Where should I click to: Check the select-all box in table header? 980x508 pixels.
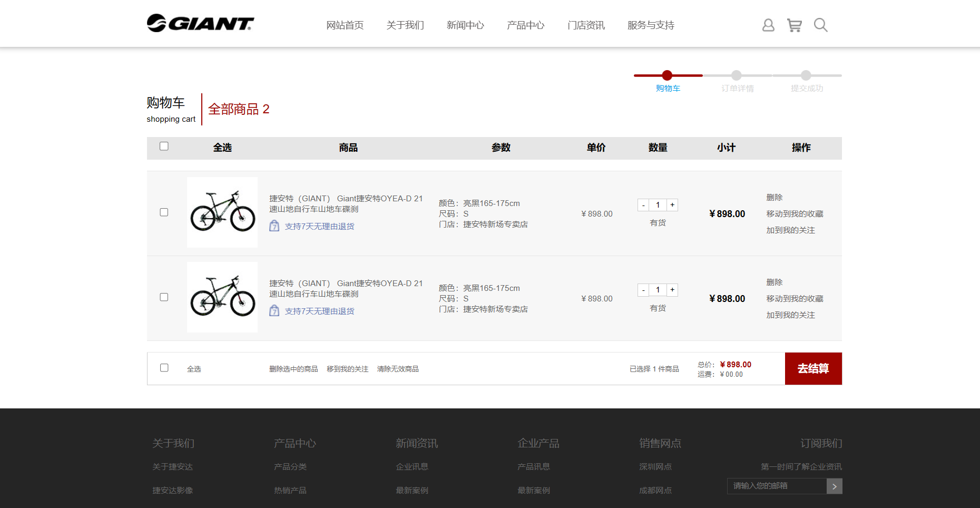(x=164, y=146)
